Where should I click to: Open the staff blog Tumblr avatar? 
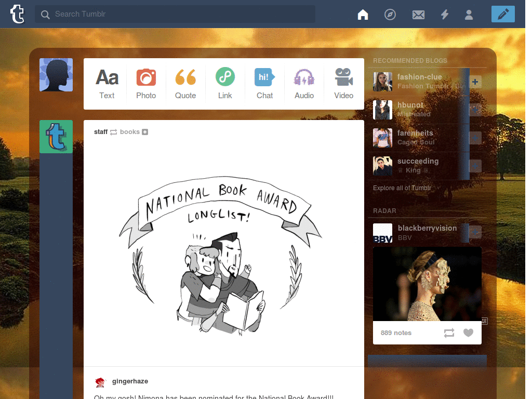point(56,137)
